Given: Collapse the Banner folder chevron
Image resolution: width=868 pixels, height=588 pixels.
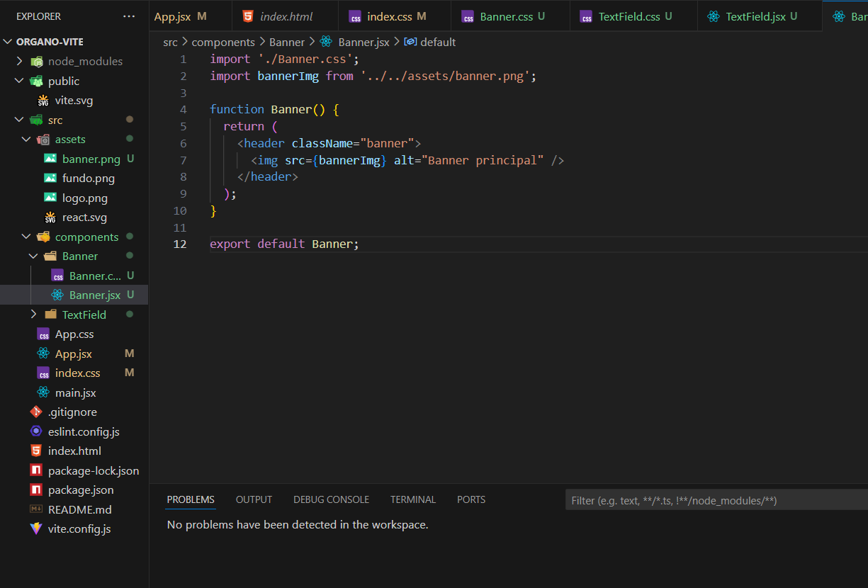Looking at the screenshot, I should click(33, 256).
